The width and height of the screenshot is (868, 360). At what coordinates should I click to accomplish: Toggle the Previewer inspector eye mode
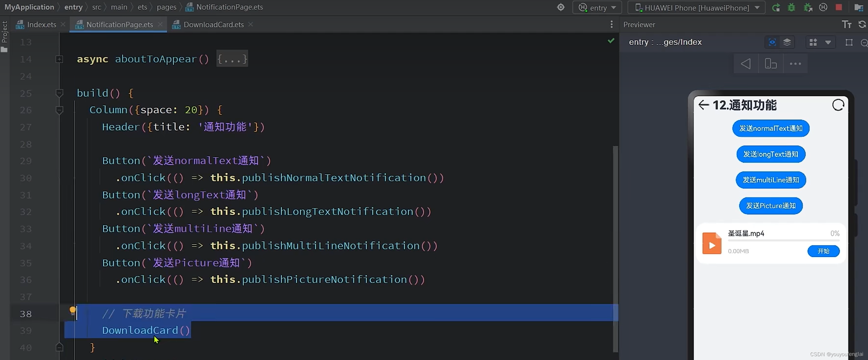click(x=772, y=42)
